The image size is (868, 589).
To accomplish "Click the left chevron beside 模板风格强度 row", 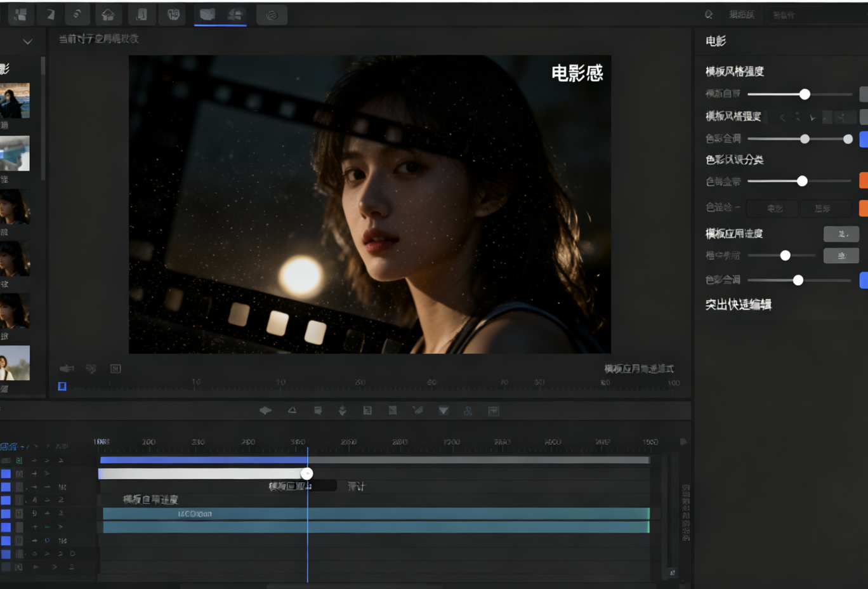I will 782,117.
